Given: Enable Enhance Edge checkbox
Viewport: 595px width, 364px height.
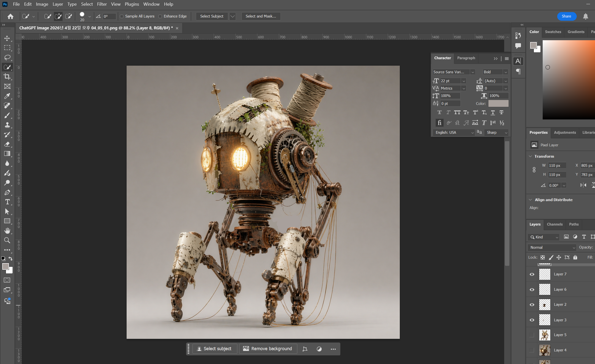Looking at the screenshot, I should point(160,16).
